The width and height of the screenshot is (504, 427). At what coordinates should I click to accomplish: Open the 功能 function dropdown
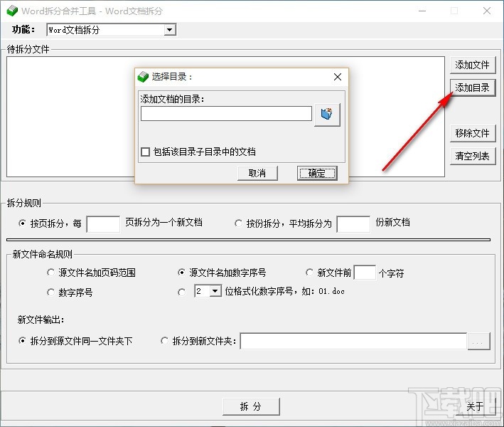[x=169, y=30]
